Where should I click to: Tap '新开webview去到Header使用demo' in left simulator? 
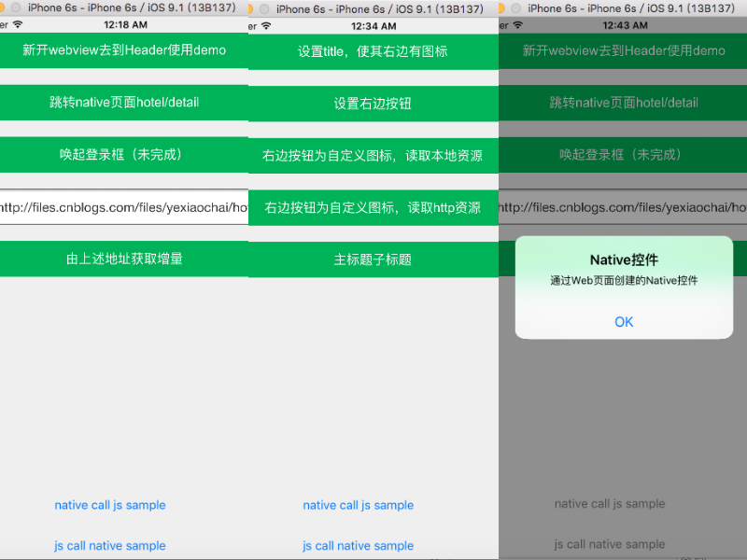(124, 50)
